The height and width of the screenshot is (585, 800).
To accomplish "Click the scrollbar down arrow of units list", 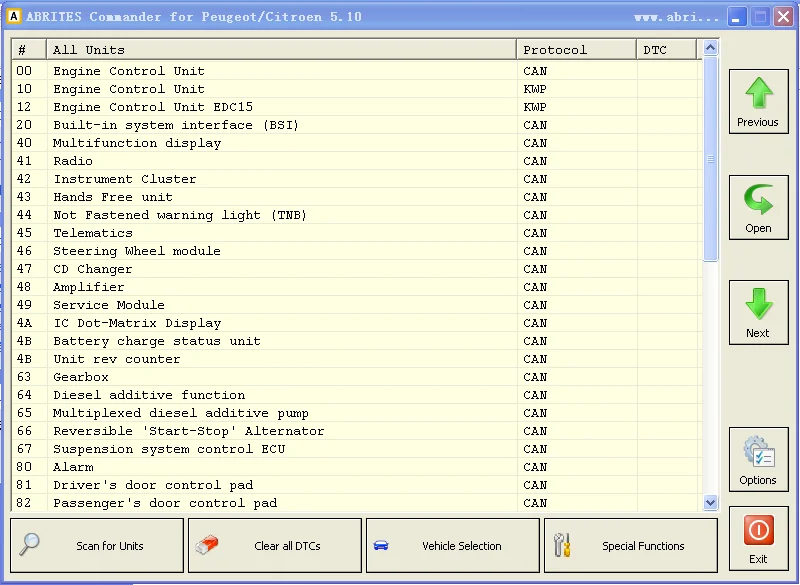I will 710,502.
